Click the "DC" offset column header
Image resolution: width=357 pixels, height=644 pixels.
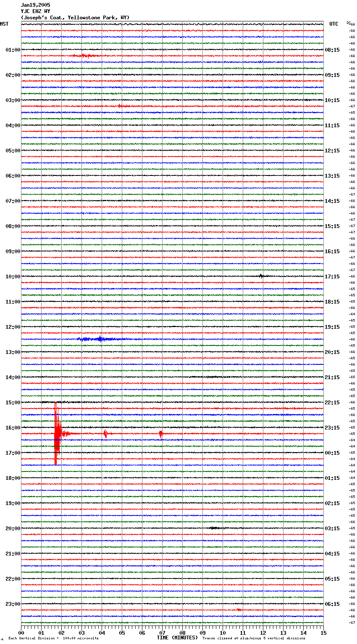coord(349,22)
